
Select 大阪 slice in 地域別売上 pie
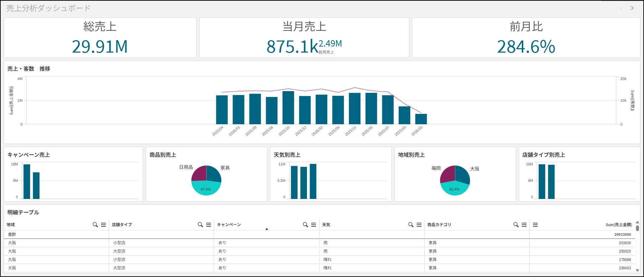pyautogui.click(x=462, y=175)
